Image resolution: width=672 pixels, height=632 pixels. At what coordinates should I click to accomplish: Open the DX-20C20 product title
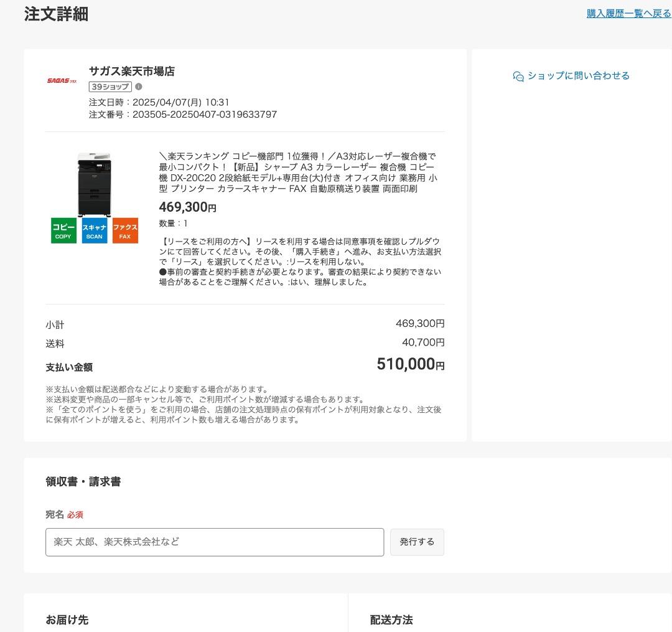click(298, 172)
